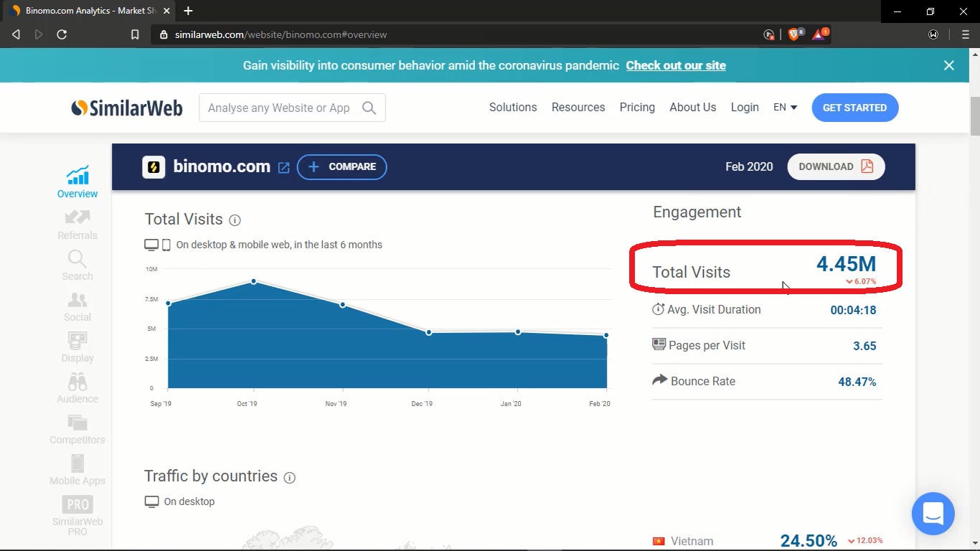The width and height of the screenshot is (980, 551).
Task: Click the 4.45M total visits value
Action: tap(847, 263)
